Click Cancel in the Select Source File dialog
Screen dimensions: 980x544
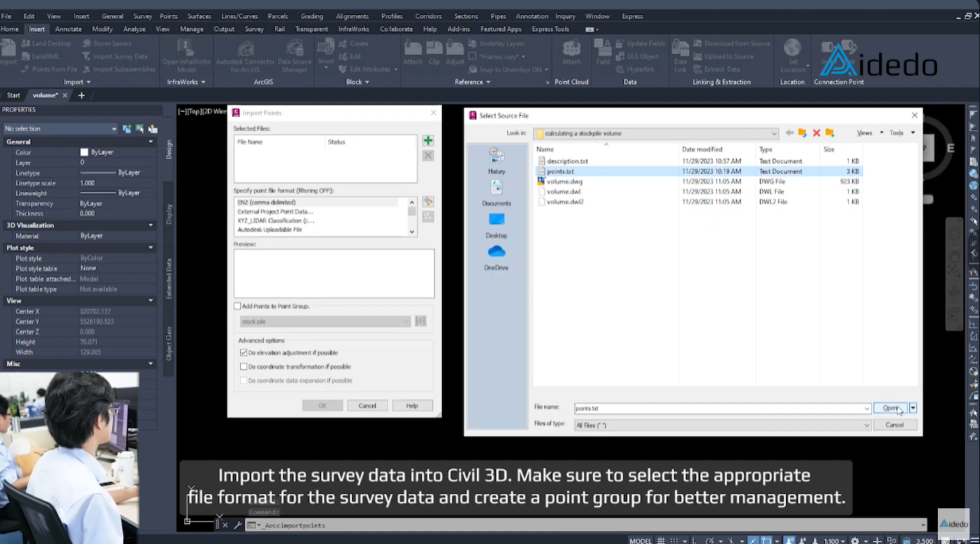(x=894, y=425)
